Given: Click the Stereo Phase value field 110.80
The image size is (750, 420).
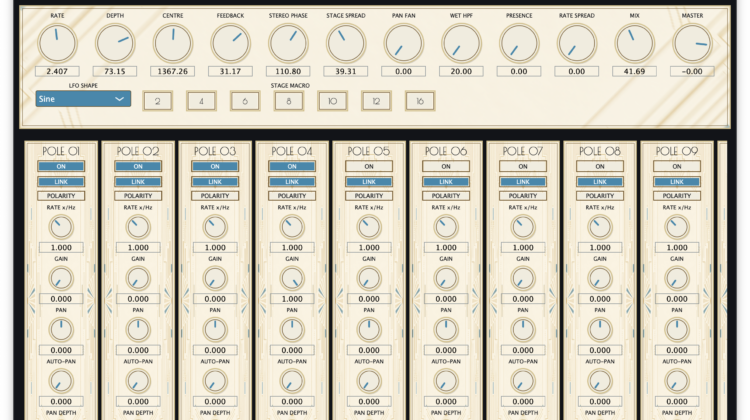Looking at the screenshot, I should [x=288, y=71].
